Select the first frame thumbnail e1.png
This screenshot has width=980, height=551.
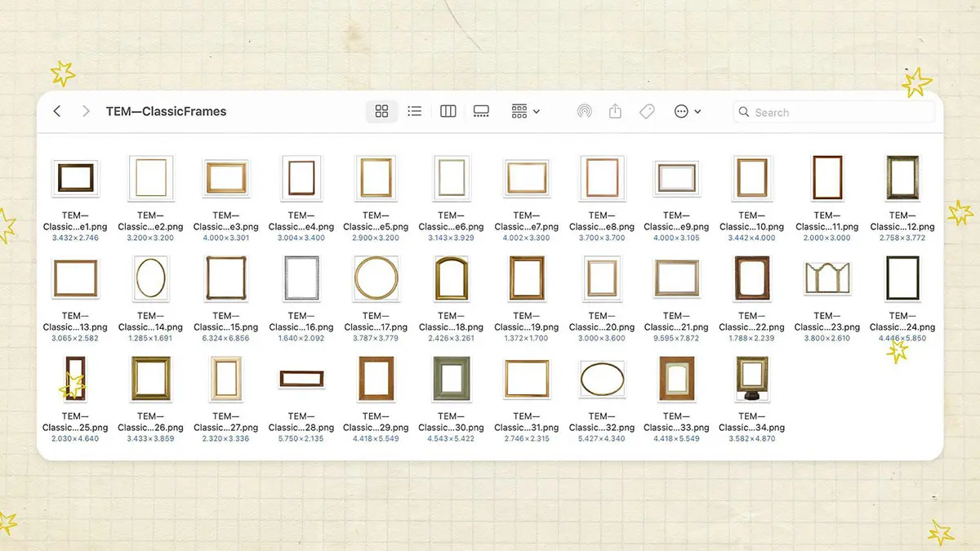click(75, 177)
